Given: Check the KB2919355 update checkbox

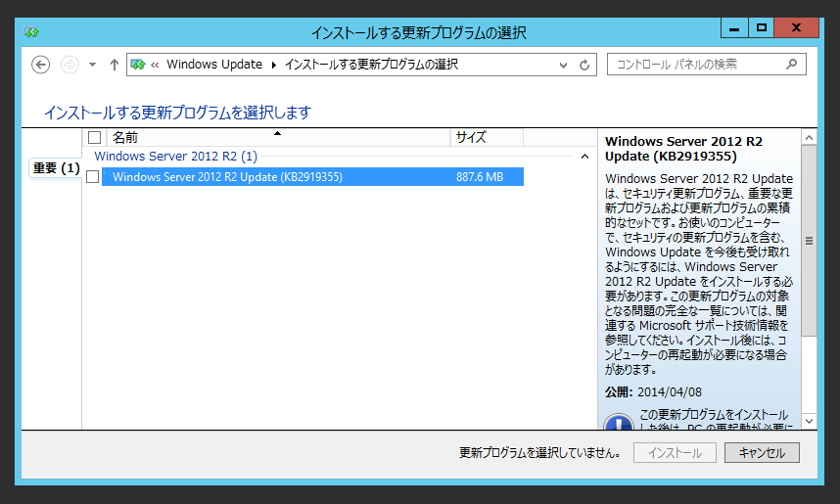Looking at the screenshot, I should [92, 177].
